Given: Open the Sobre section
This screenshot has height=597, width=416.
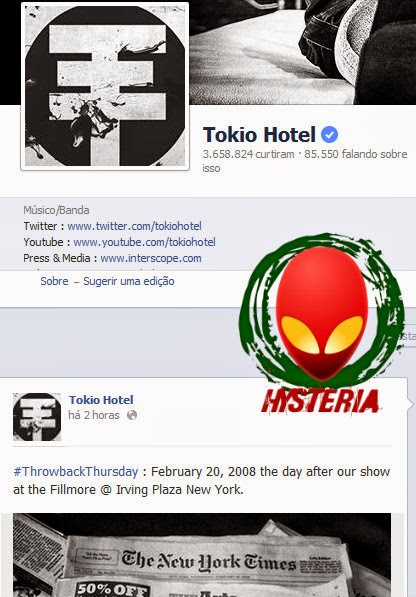Looking at the screenshot, I should click(x=54, y=281).
